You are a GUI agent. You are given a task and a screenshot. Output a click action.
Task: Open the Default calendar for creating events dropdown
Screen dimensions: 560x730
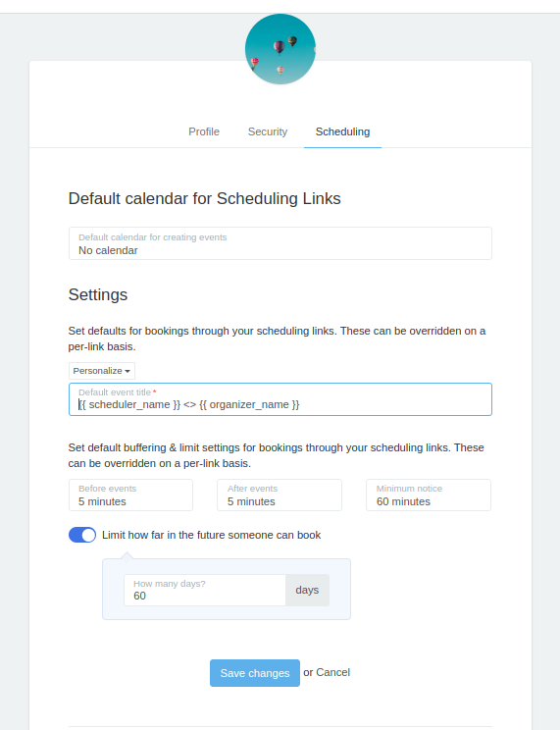pyautogui.click(x=280, y=243)
